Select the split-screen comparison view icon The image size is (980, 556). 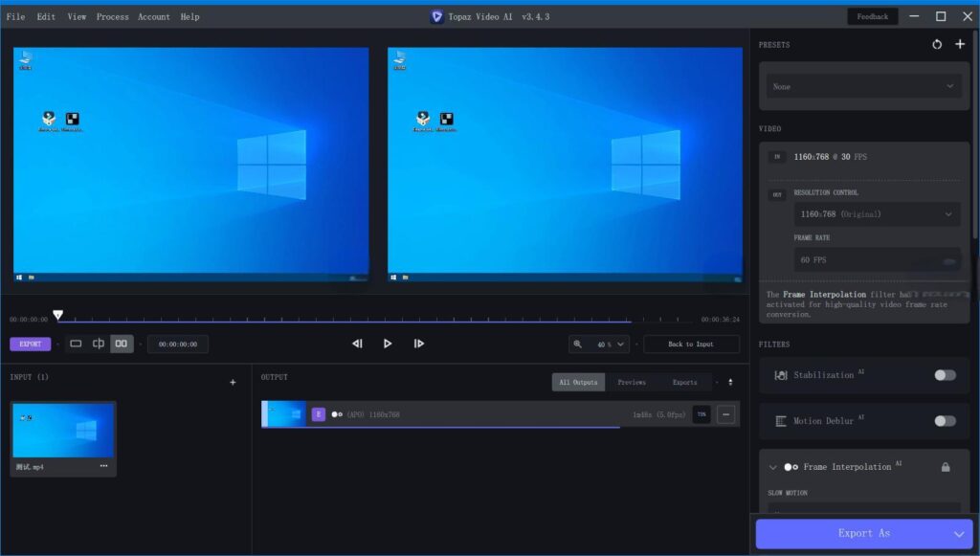tap(99, 344)
